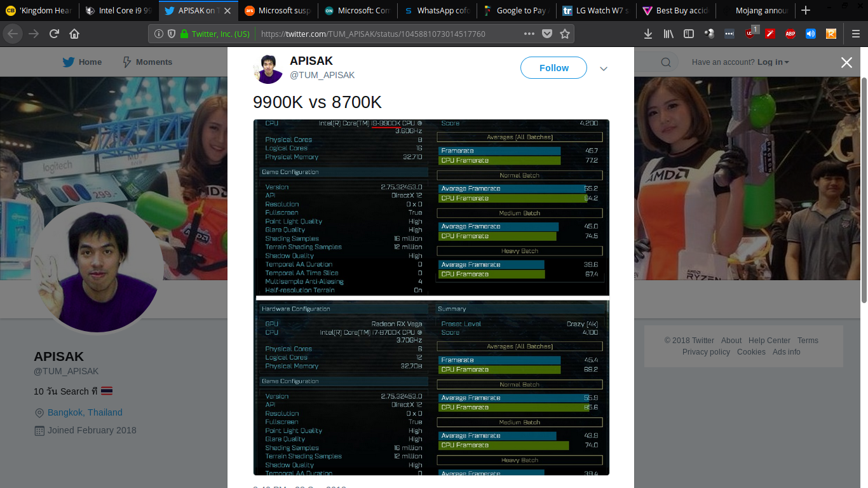The height and width of the screenshot is (488, 868).
Task: Go back to the previous page
Action: (x=13, y=34)
